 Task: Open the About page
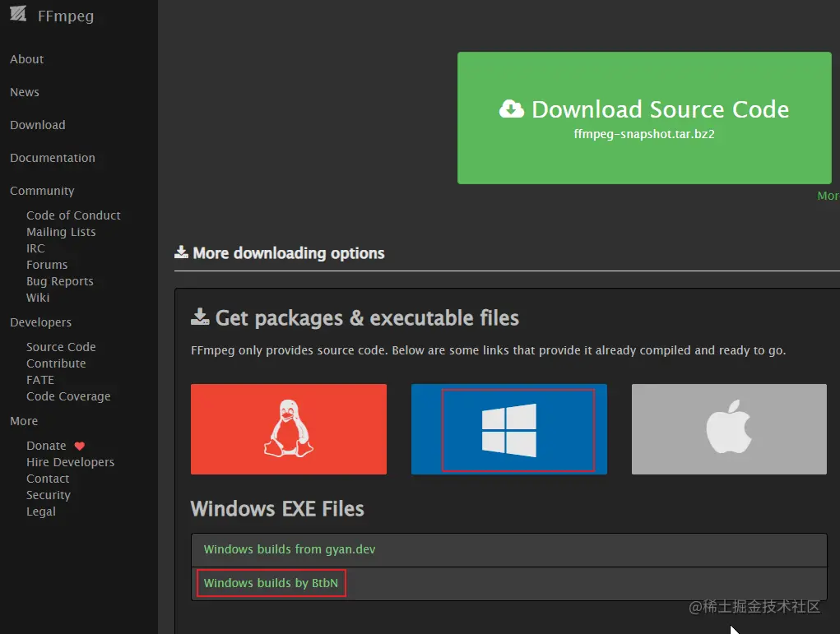pos(27,59)
